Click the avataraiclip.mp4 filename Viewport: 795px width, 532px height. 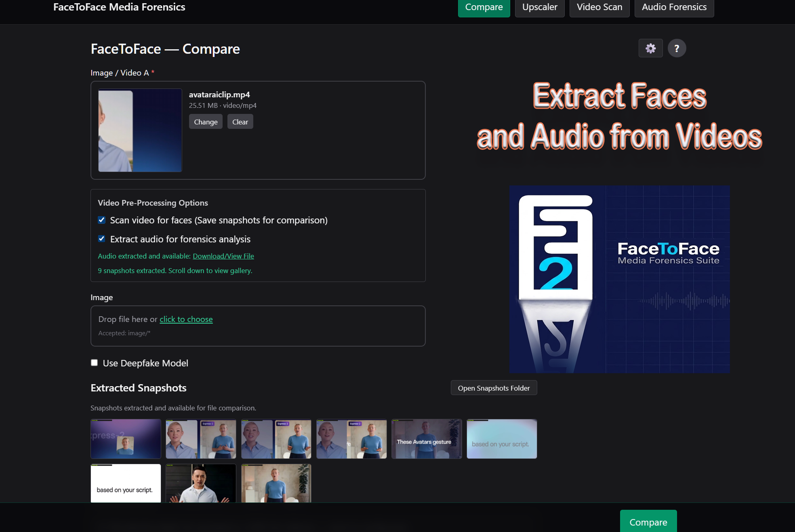(219, 95)
